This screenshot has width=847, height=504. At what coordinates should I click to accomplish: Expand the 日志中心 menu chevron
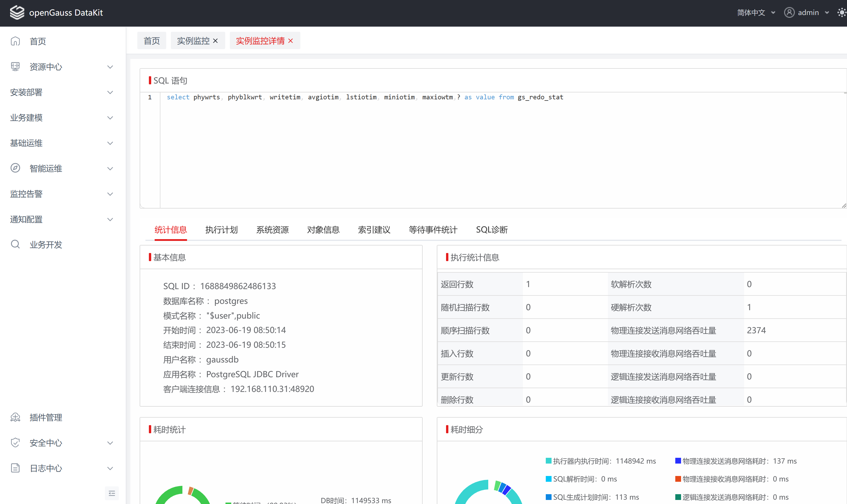coord(110,468)
